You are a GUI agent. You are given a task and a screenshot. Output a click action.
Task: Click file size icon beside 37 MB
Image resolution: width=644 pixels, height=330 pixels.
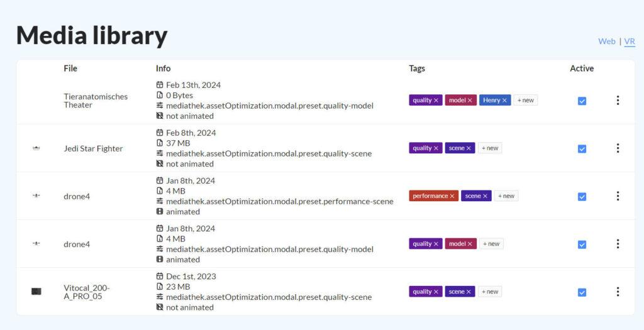pos(160,143)
